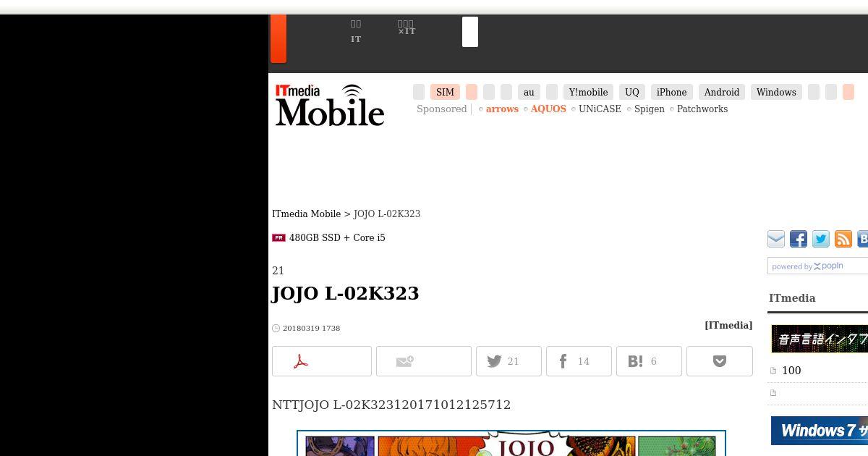Open the RSS feed icon
The width and height of the screenshot is (868, 456).
tap(843, 239)
